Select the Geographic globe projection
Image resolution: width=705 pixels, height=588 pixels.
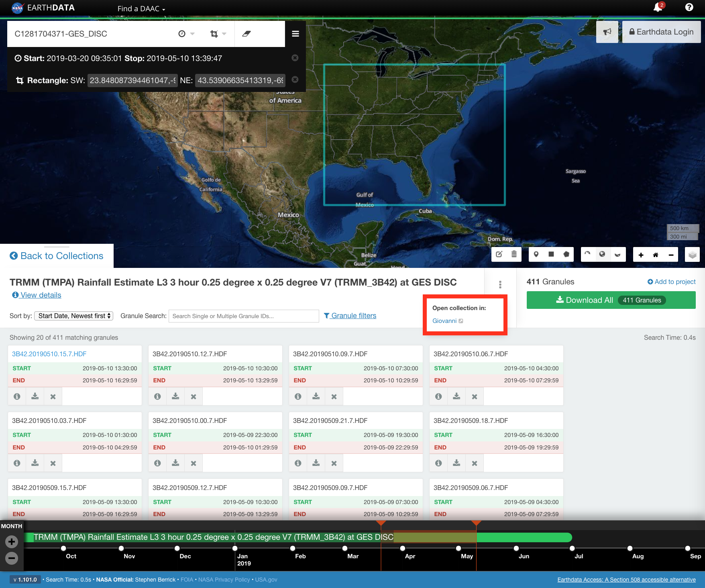click(x=602, y=254)
